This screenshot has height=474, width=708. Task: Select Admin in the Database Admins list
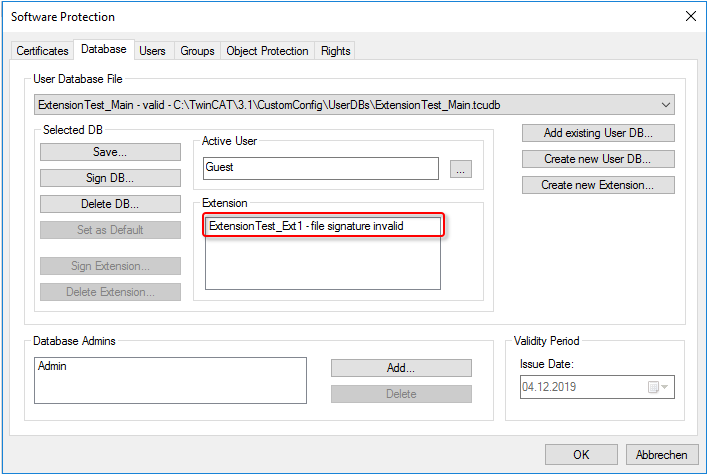point(170,366)
